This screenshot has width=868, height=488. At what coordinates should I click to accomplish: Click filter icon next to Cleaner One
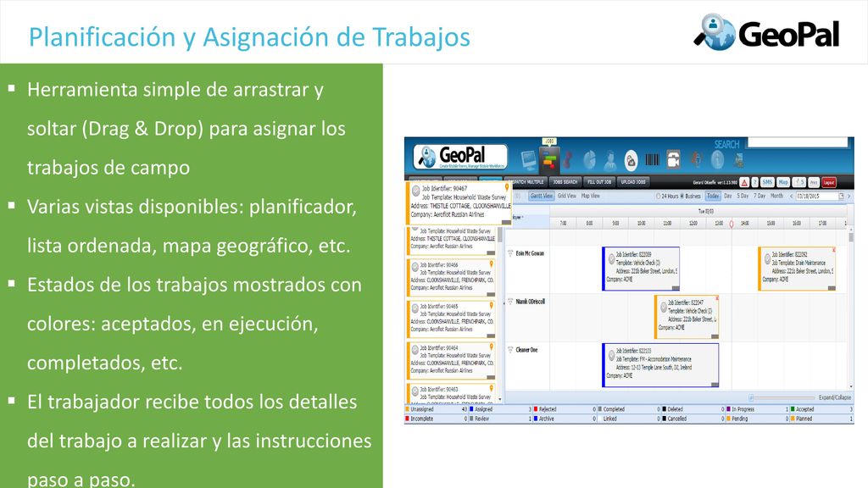tap(510, 350)
